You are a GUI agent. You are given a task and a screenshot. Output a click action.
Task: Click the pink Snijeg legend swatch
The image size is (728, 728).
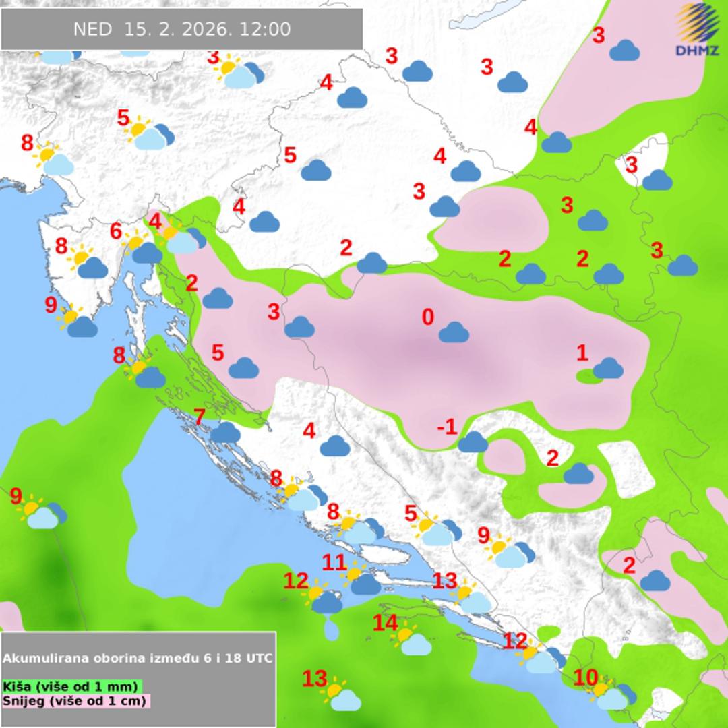75,700
